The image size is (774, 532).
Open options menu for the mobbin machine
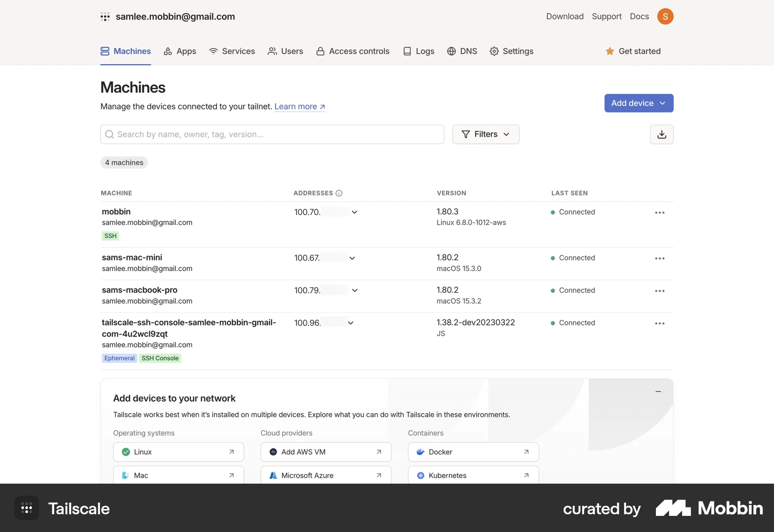660,212
